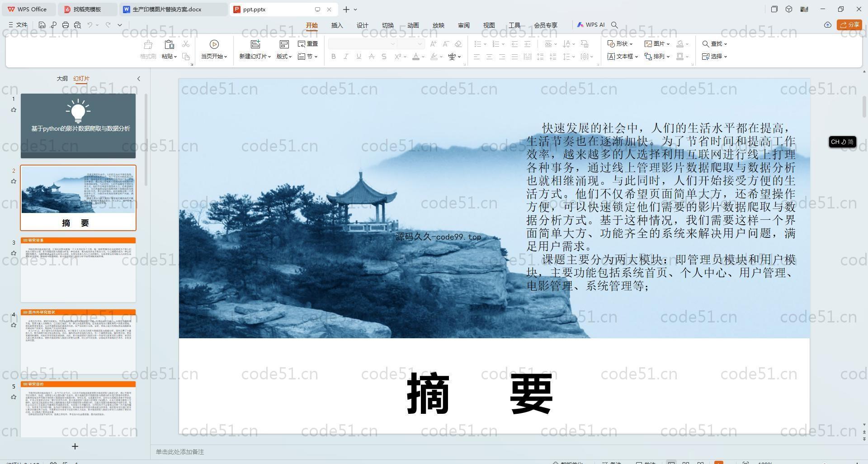Click the Cut scissors icon
This screenshot has width=868, height=464.
tap(186, 44)
